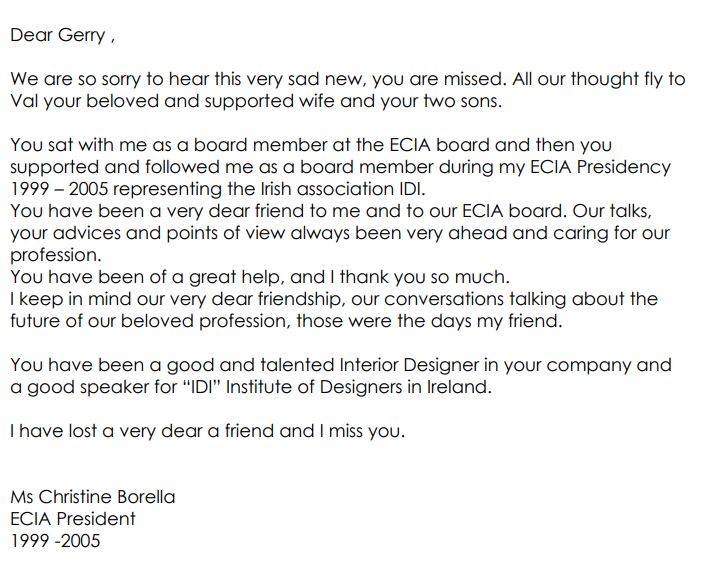Click the years "1999 – 2005" in paragraph
This screenshot has width=716, height=573.
coord(59,189)
